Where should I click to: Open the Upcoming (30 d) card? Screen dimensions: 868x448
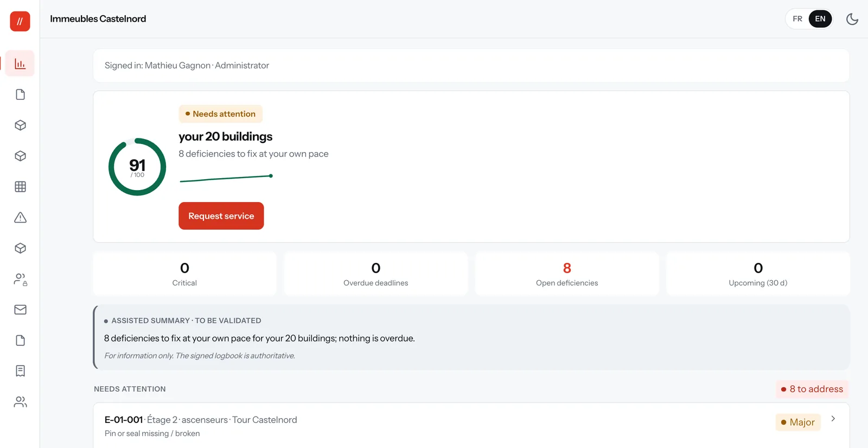758,274
